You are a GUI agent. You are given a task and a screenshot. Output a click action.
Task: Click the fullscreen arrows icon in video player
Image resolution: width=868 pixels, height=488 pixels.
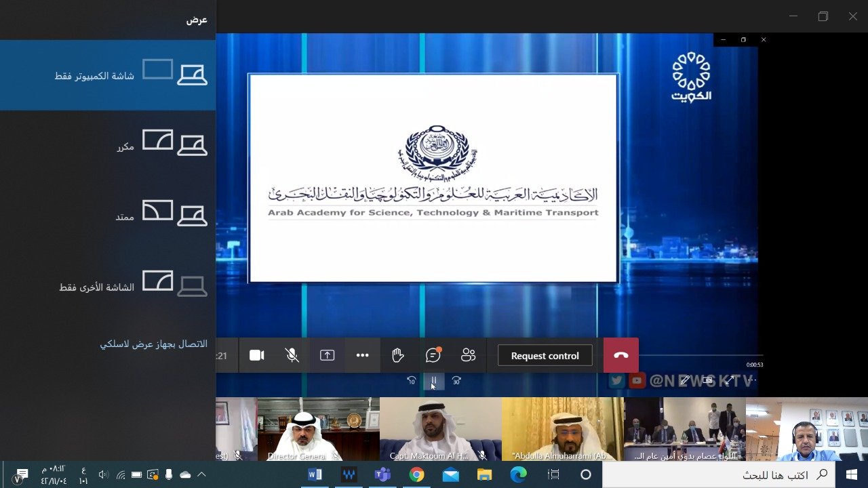pos(730,381)
